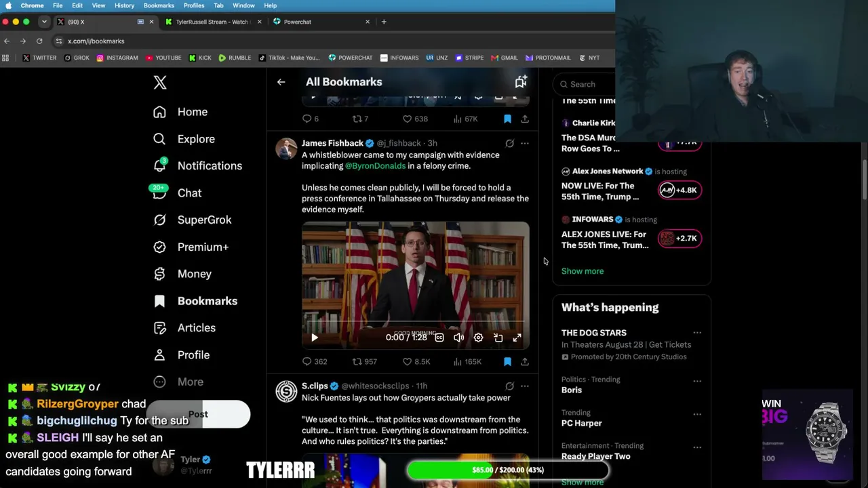Screen dimensions: 868x488
Task: Expand the More menu in X sidebar
Action: [178, 382]
